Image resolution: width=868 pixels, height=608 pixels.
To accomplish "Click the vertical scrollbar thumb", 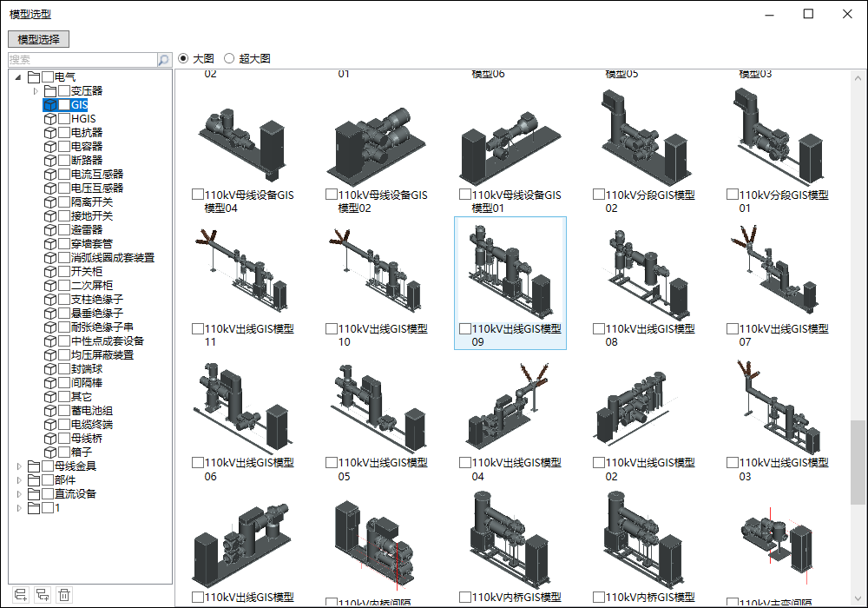I will click(858, 462).
